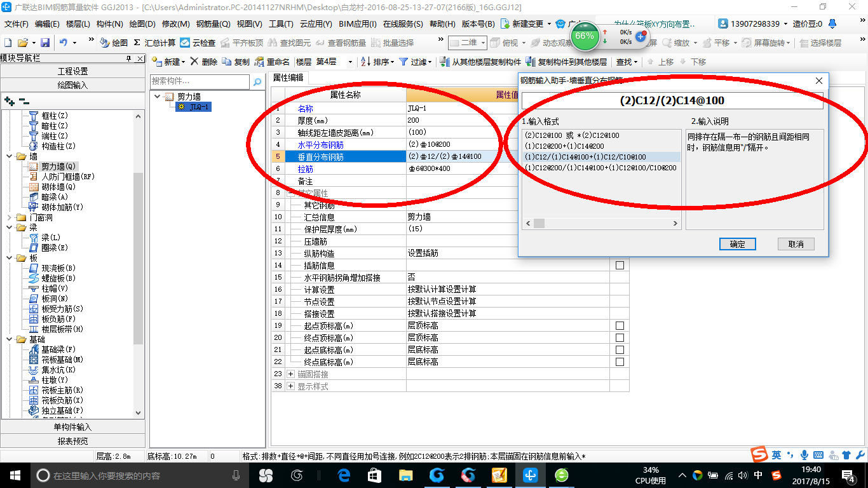Click the undo arrow icon
Image resolution: width=868 pixels, height=488 pixels.
tap(64, 43)
